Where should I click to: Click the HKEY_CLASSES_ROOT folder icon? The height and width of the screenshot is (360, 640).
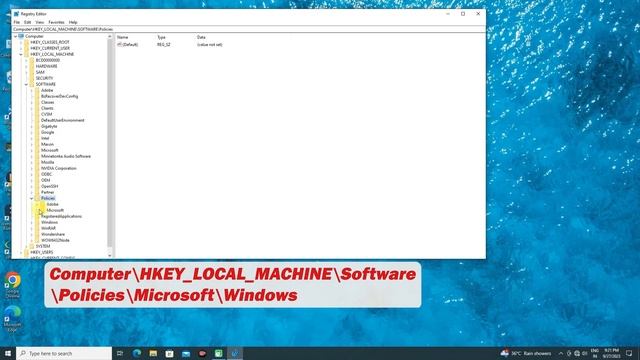tap(27, 42)
